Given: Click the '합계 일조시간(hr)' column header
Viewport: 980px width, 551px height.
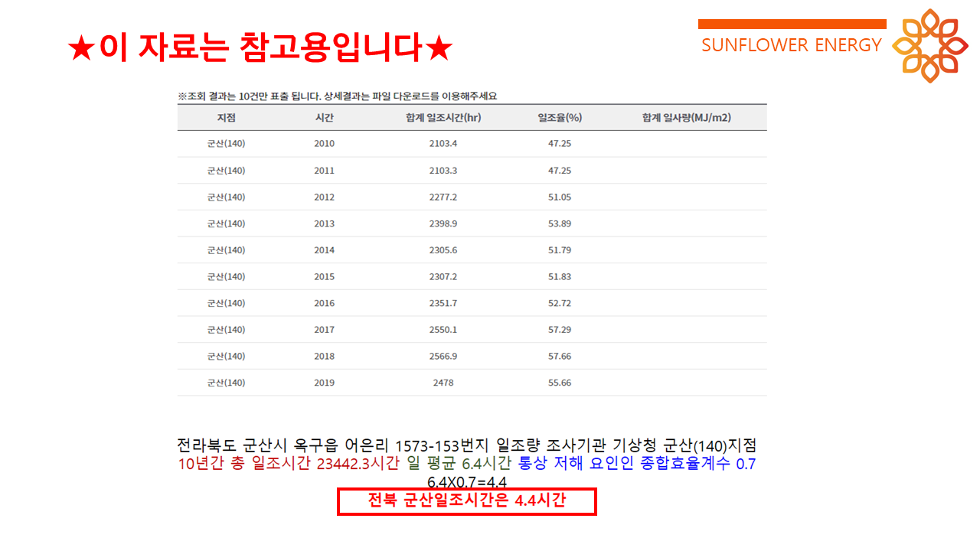Looking at the screenshot, I should click(x=443, y=118).
